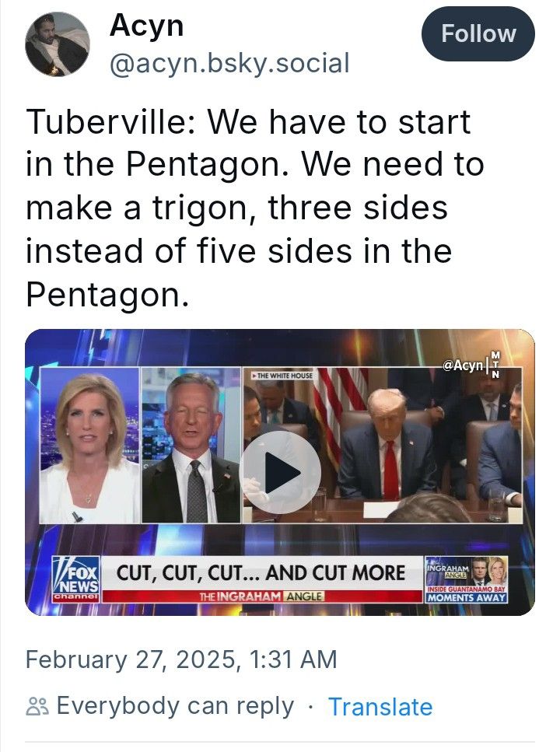Open Acyn's round profile avatar
Viewport: 560px width, 752px height.
57,44
